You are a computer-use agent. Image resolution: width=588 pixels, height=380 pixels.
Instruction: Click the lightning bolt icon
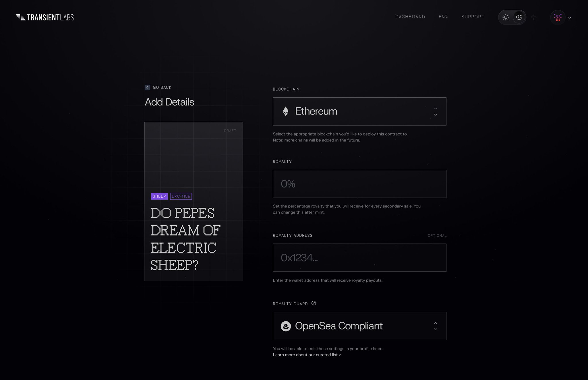point(534,18)
